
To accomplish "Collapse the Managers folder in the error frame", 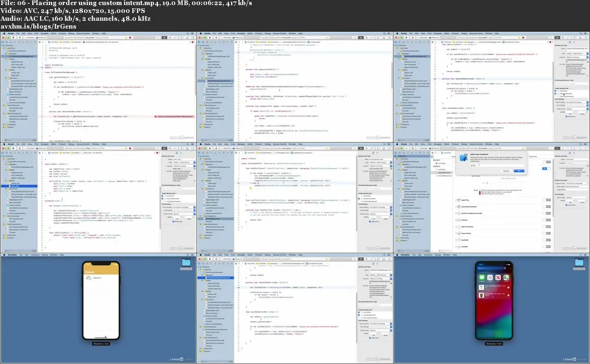I will (x=6, y=54).
